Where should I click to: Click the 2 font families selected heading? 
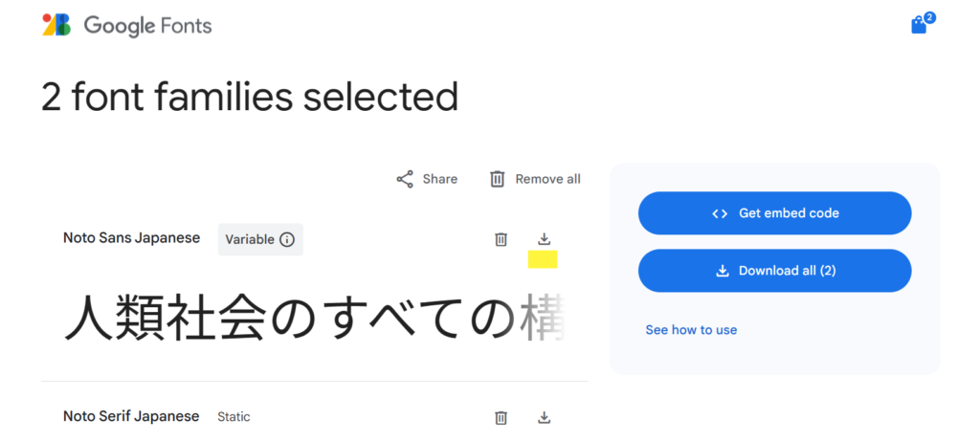point(250,98)
